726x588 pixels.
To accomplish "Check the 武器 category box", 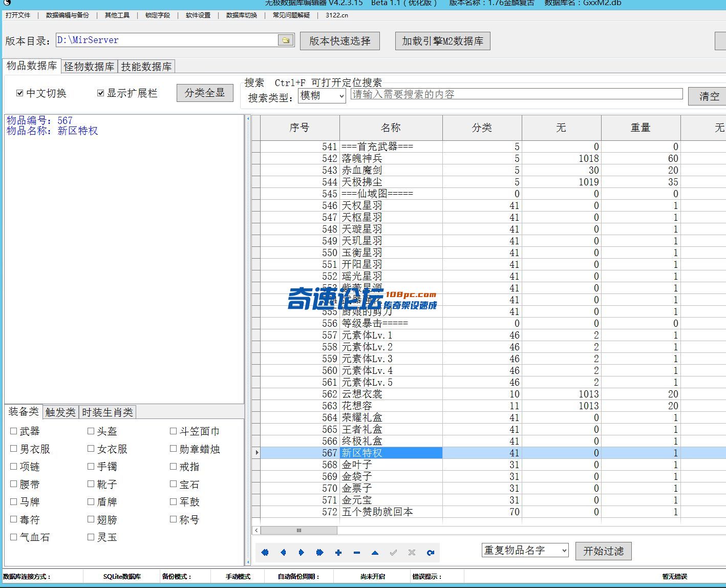I will pos(14,431).
